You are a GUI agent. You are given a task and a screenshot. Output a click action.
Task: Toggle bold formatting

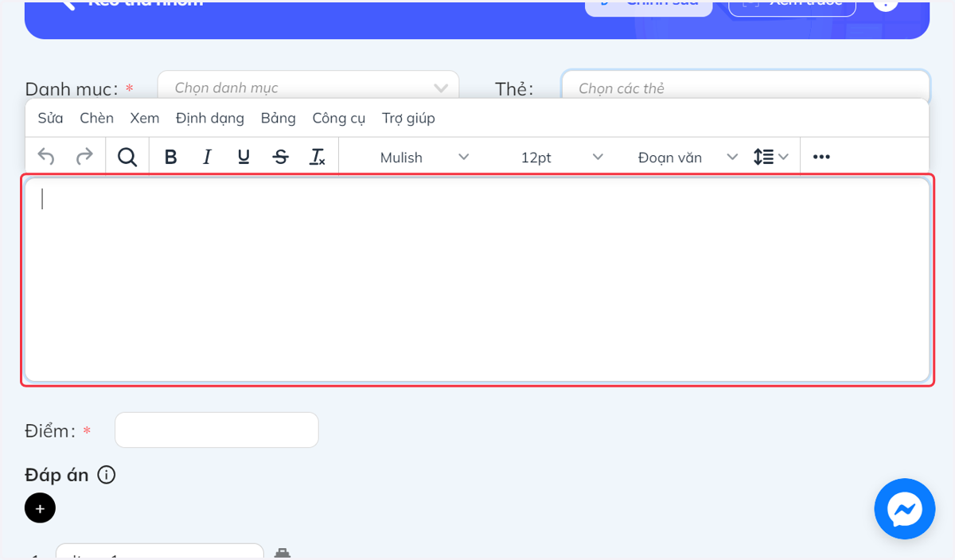(x=170, y=157)
